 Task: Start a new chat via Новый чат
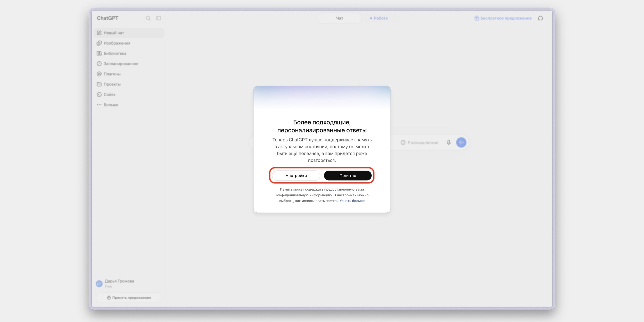point(129,33)
